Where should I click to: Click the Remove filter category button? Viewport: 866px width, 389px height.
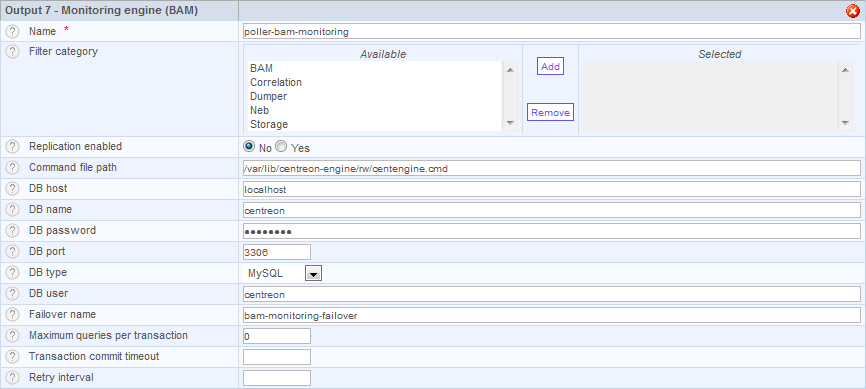[x=550, y=112]
